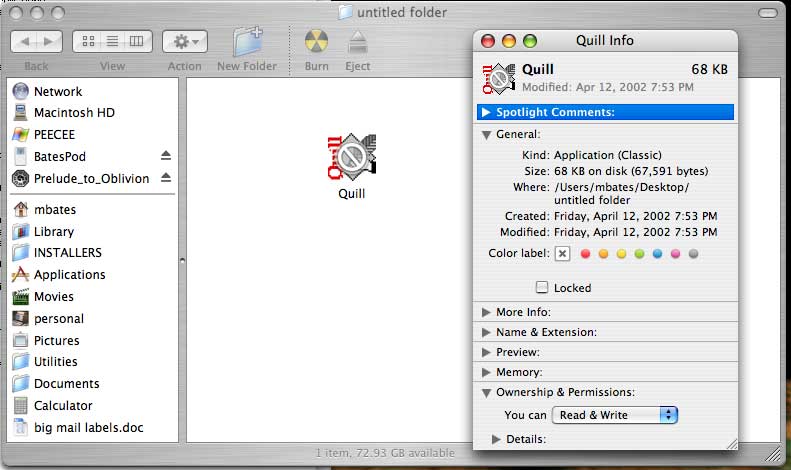Apply the purple color label
Image resolution: width=791 pixels, height=470 pixels.
pos(675,254)
